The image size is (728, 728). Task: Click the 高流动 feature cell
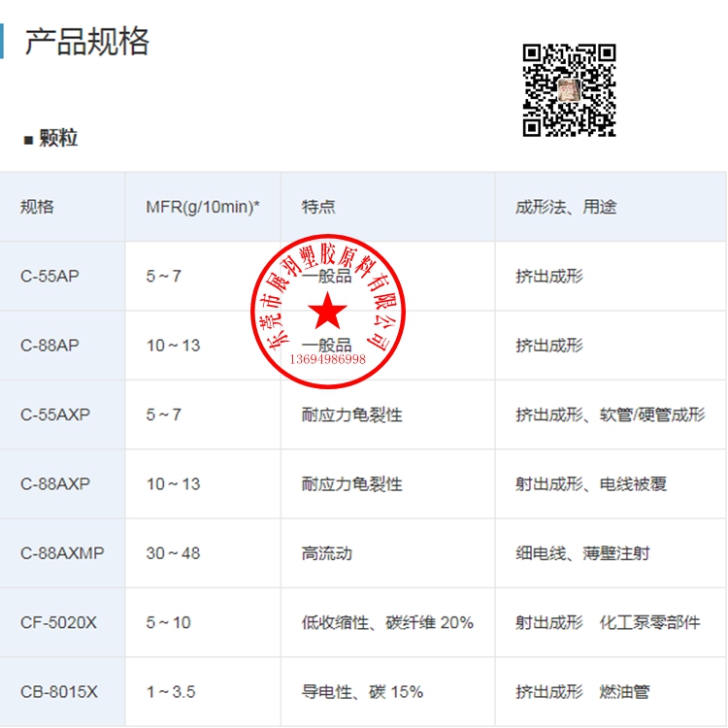click(326, 553)
